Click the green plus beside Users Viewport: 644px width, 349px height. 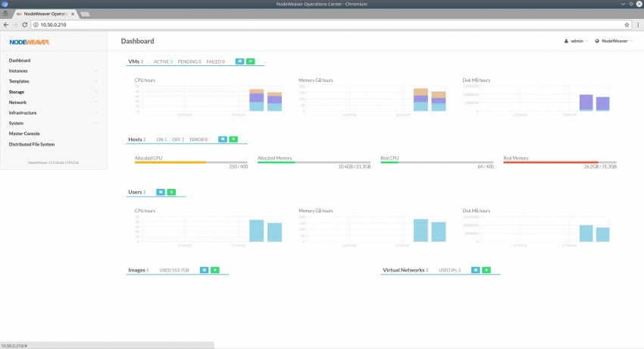pos(171,192)
